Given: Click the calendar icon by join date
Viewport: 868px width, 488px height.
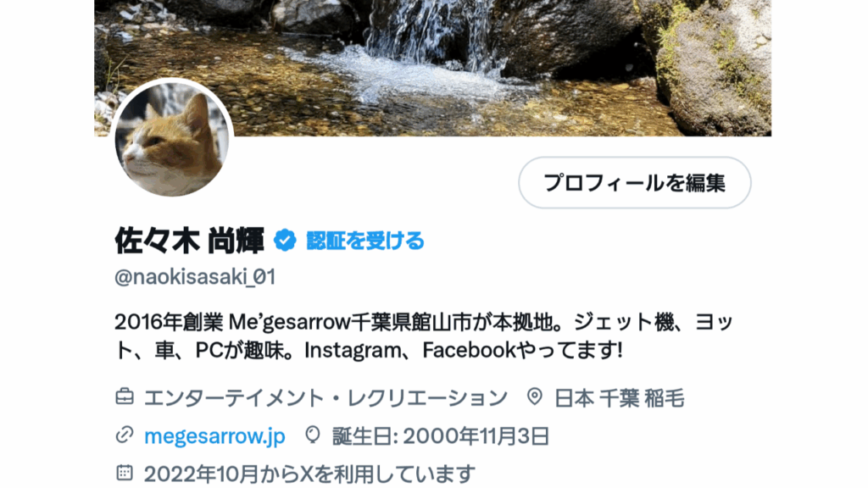Looking at the screenshot, I should click(125, 473).
